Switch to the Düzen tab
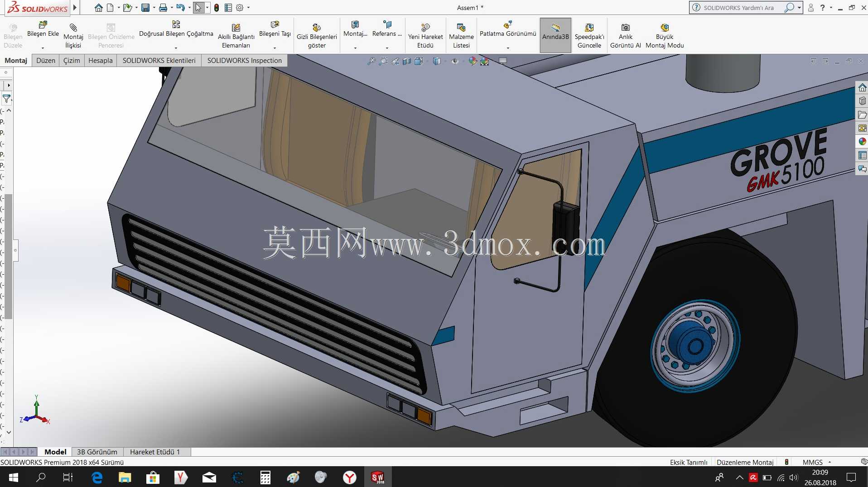The width and height of the screenshot is (868, 487). pyautogui.click(x=46, y=61)
